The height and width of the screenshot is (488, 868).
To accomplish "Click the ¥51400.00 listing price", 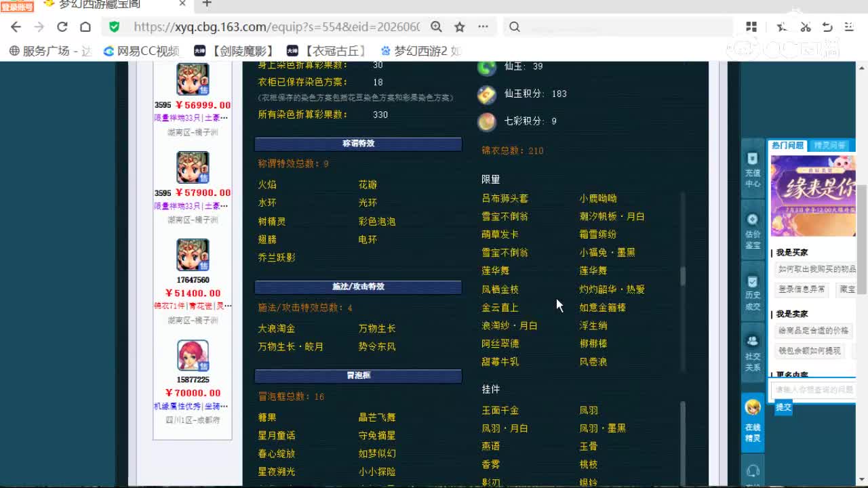I will pyautogui.click(x=193, y=293).
